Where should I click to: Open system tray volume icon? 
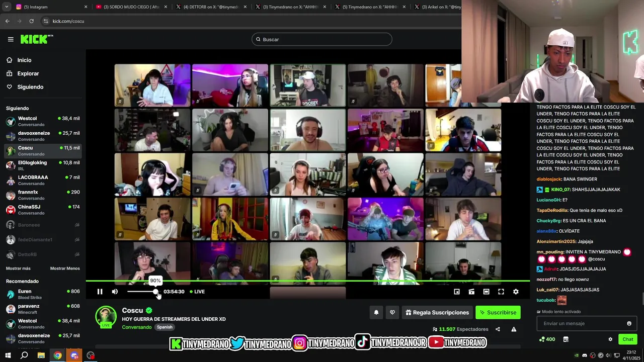609,355
